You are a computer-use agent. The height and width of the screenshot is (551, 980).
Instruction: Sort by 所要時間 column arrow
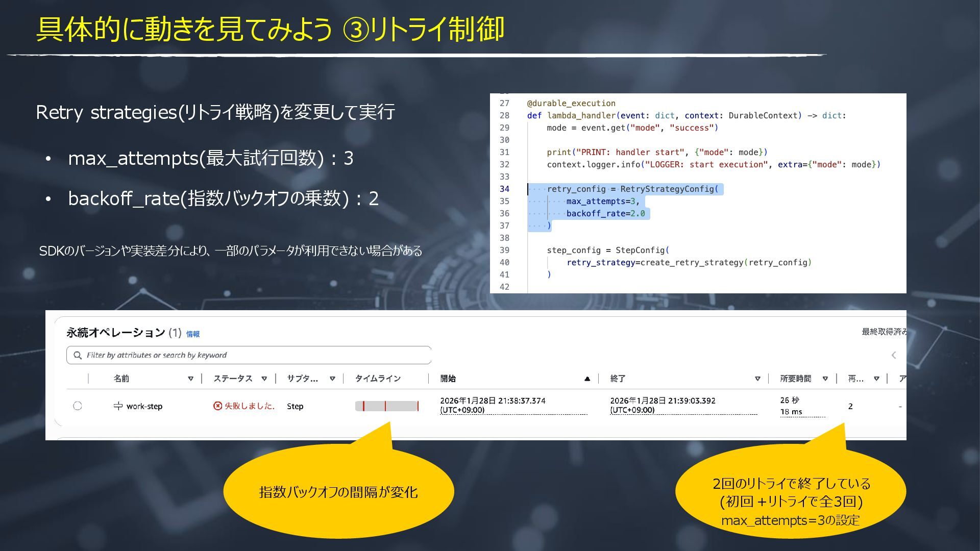[825, 379]
